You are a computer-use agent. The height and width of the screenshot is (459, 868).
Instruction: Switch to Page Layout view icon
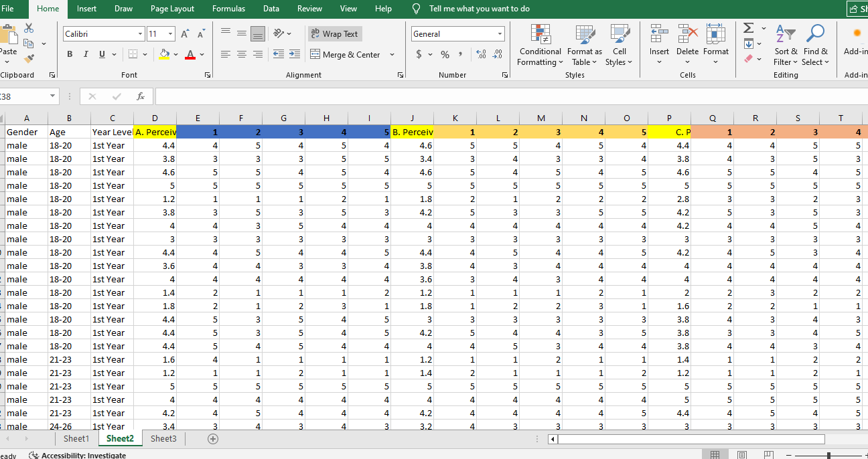pyautogui.click(x=741, y=455)
